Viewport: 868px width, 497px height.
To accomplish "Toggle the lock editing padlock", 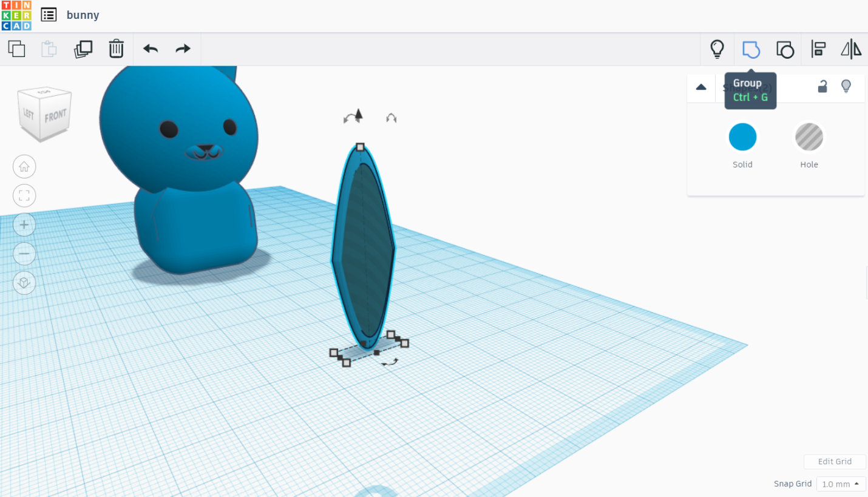I will point(822,86).
